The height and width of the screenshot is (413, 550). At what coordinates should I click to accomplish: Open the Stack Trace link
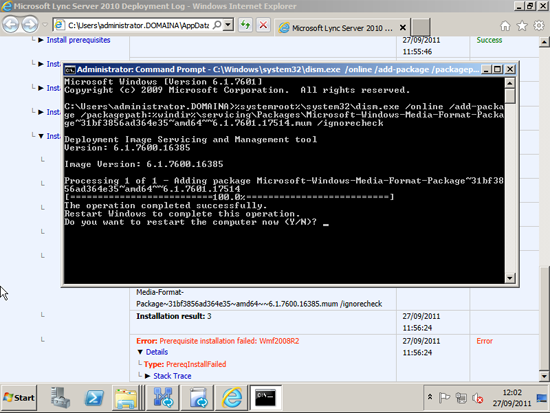172,376
